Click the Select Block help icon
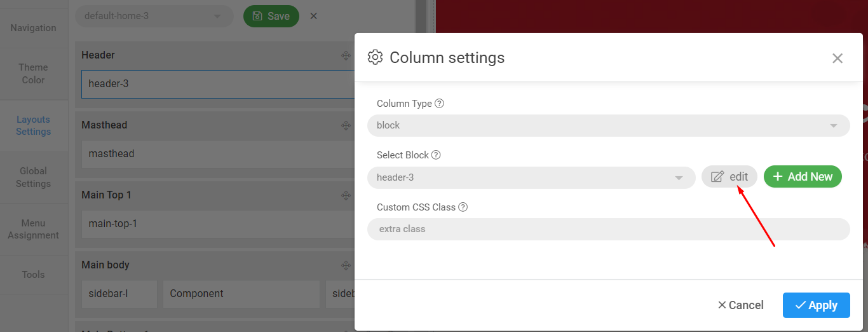This screenshot has width=868, height=332. click(x=436, y=155)
